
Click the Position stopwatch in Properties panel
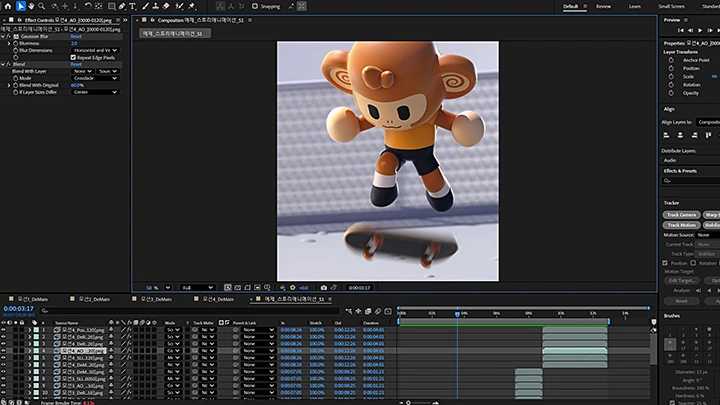(671, 68)
